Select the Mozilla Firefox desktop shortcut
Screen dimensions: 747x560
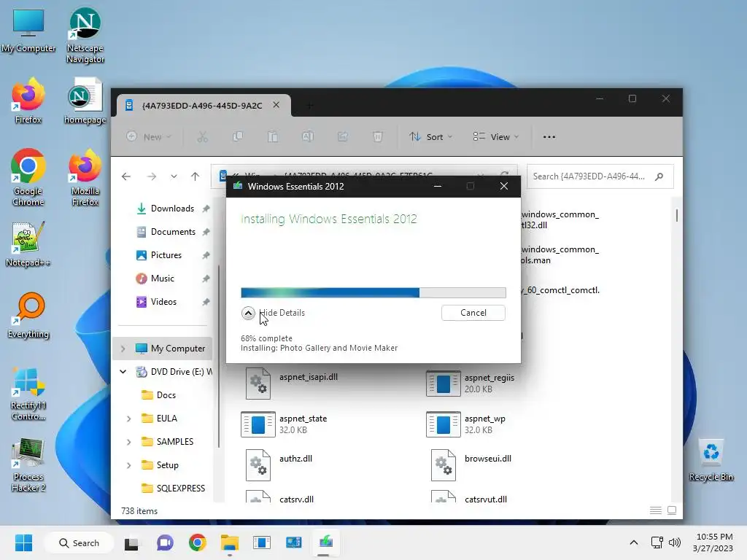[85, 178]
